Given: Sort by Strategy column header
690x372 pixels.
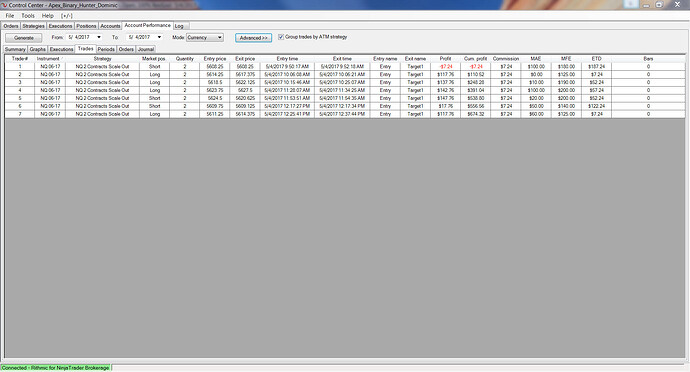Looking at the screenshot, I should pos(103,59).
